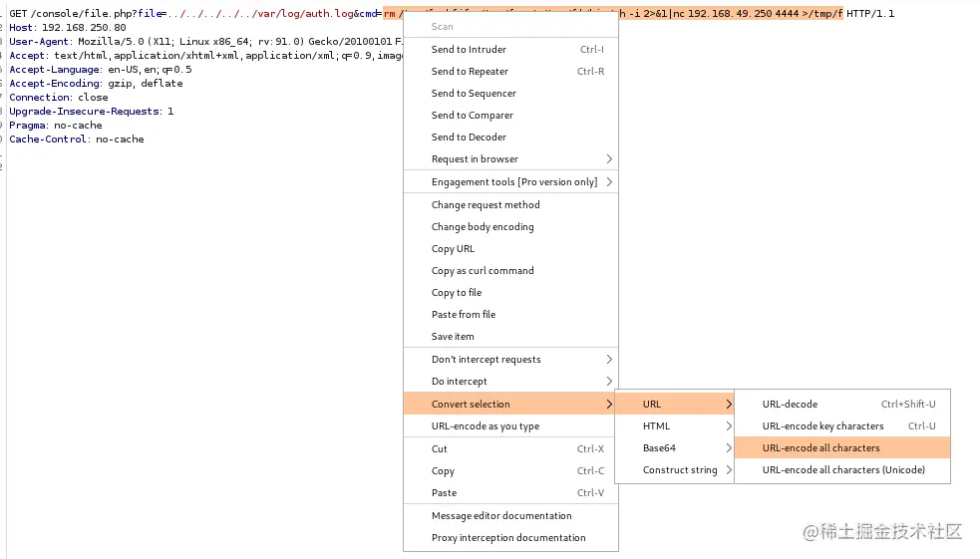Choose URL-encode key characters
The image size is (980, 559).
842,425
